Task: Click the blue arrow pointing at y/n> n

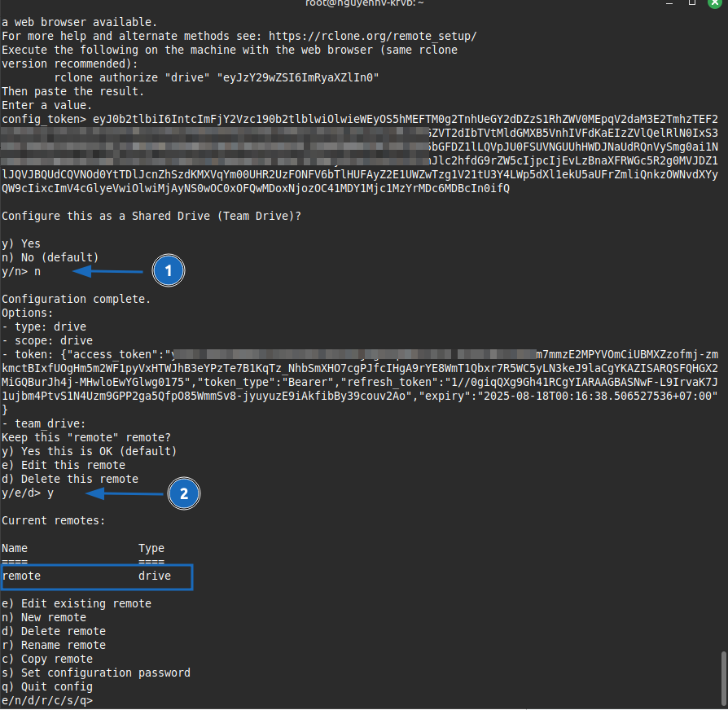Action: [112, 271]
